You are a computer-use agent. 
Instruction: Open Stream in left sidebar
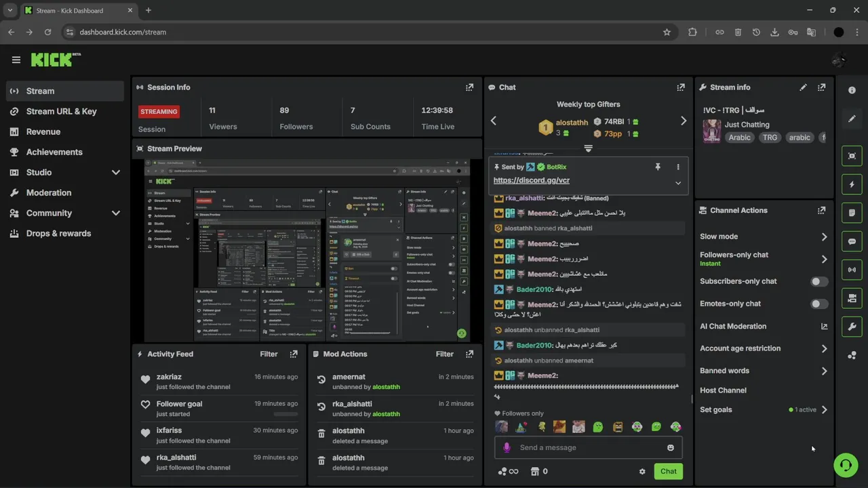[65, 91]
